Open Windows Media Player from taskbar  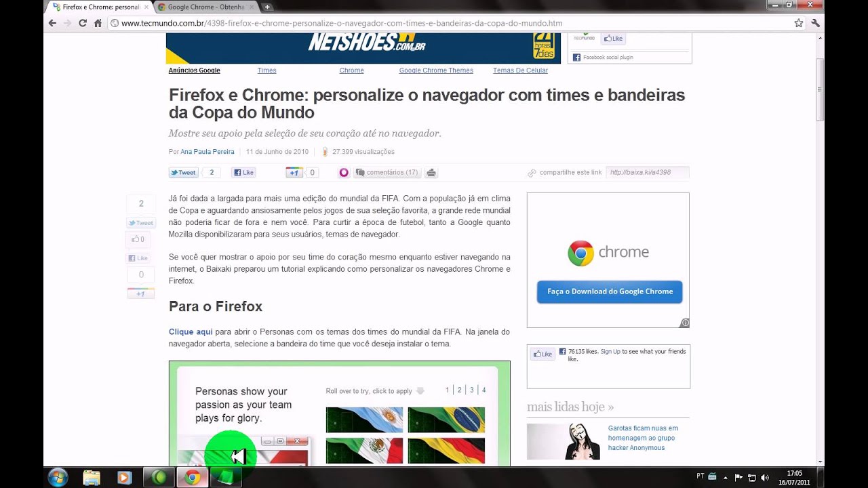click(124, 478)
